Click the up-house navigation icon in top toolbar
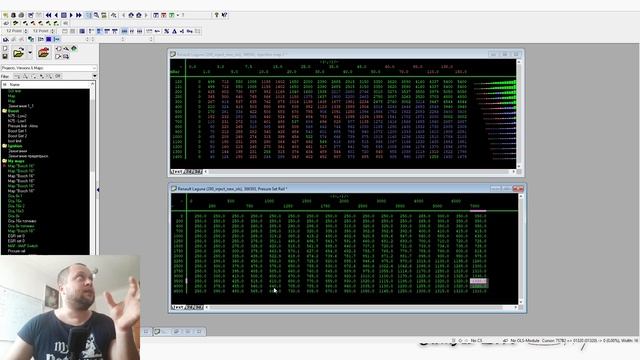 (x=131, y=15)
